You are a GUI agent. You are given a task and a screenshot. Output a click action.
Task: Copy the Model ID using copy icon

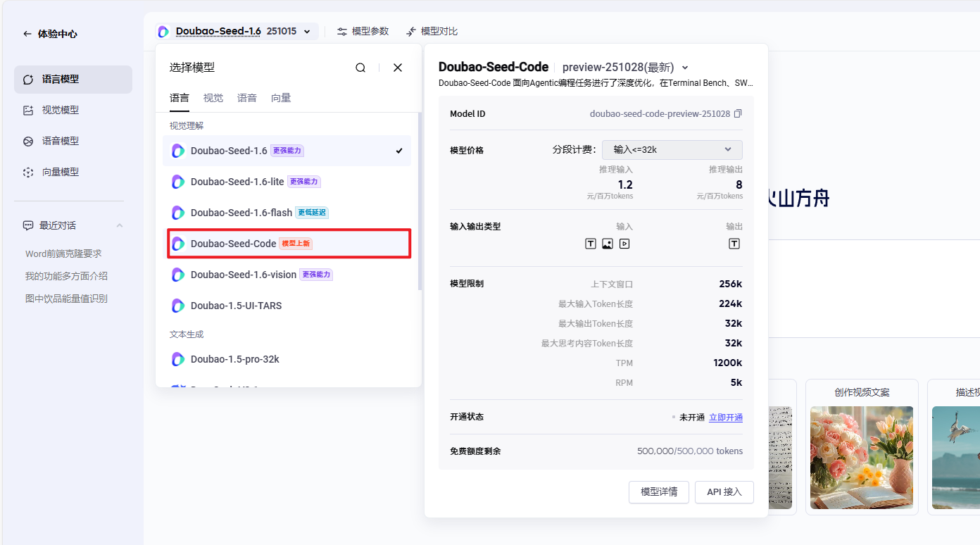(x=738, y=113)
